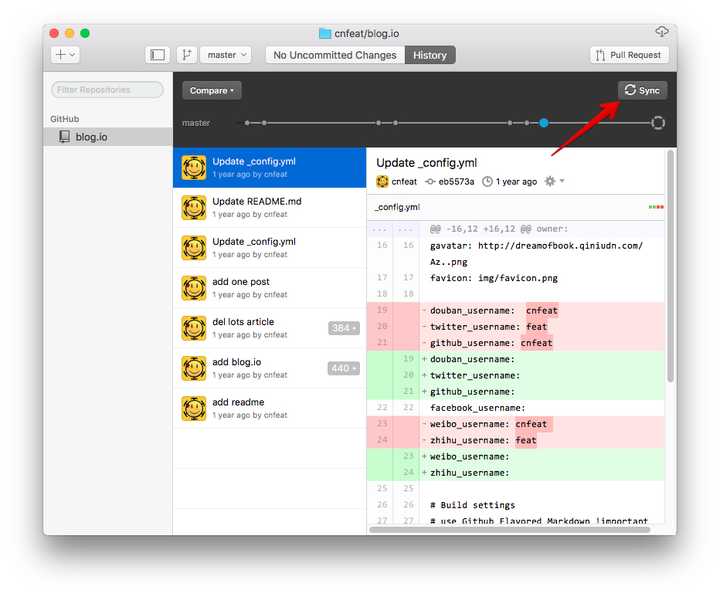Click the dashed circle at timeline end

point(658,123)
